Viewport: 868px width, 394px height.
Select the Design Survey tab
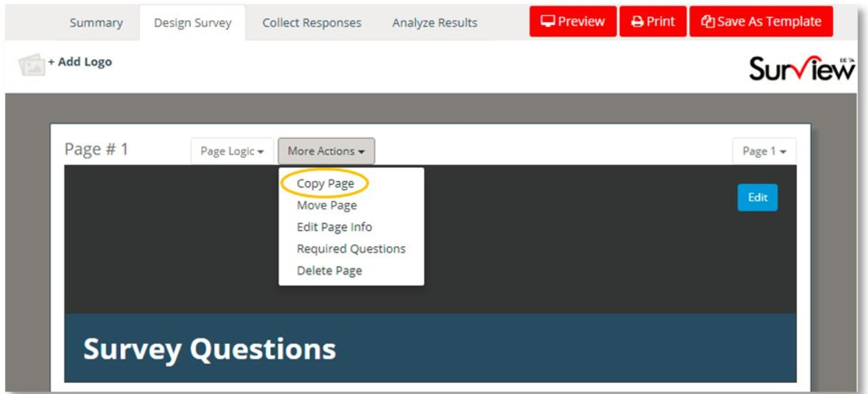click(x=193, y=23)
